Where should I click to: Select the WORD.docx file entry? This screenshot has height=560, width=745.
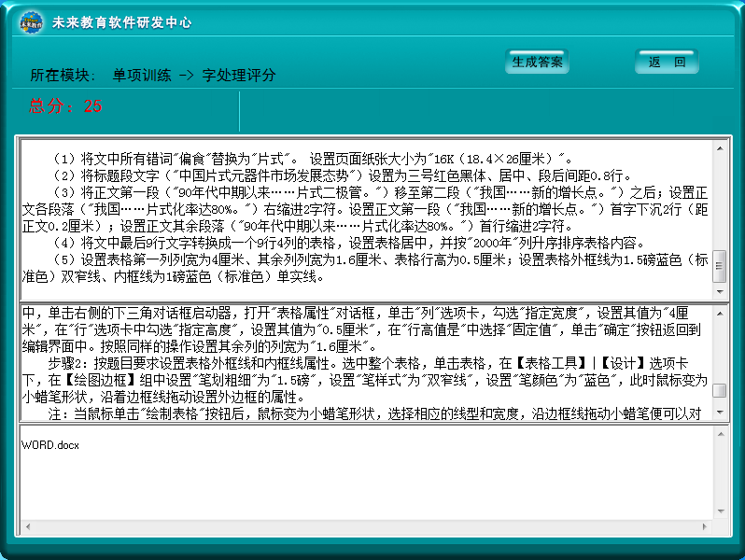tap(50, 445)
